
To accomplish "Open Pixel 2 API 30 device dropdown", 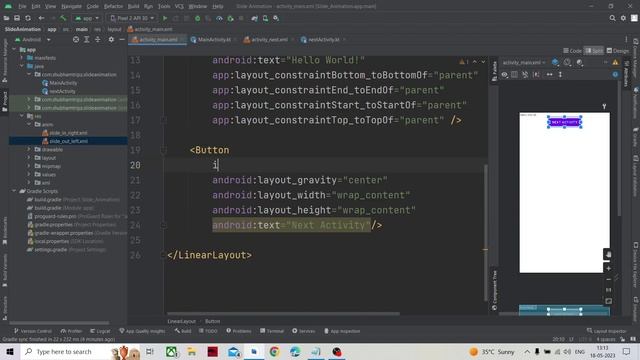I will [x=132, y=18].
